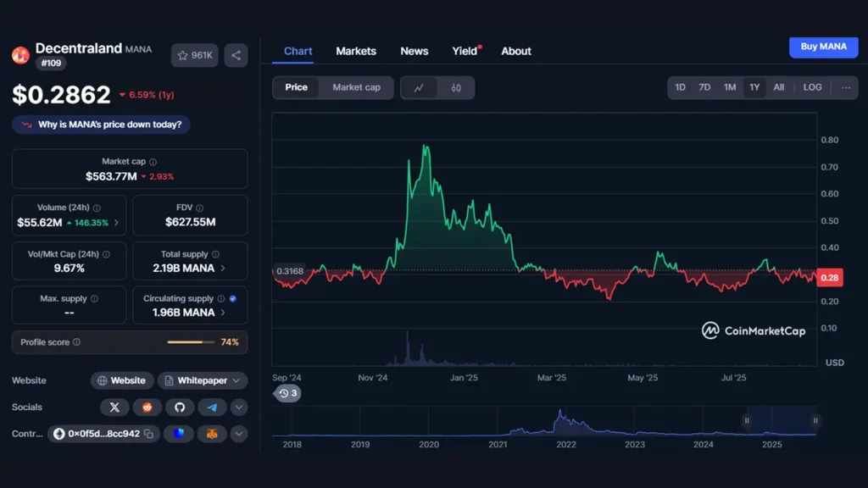Expand Volume (24h) details arrow
The height and width of the screenshot is (488, 868).
pyautogui.click(x=116, y=223)
